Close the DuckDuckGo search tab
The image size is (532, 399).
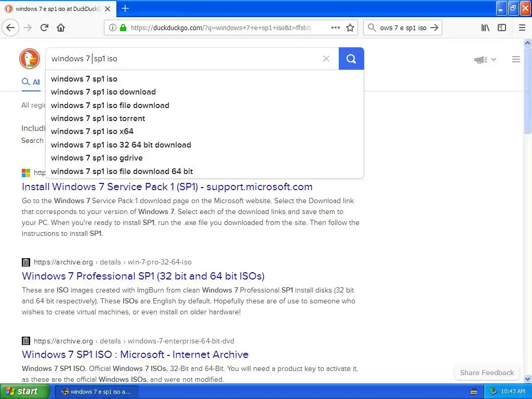point(108,9)
